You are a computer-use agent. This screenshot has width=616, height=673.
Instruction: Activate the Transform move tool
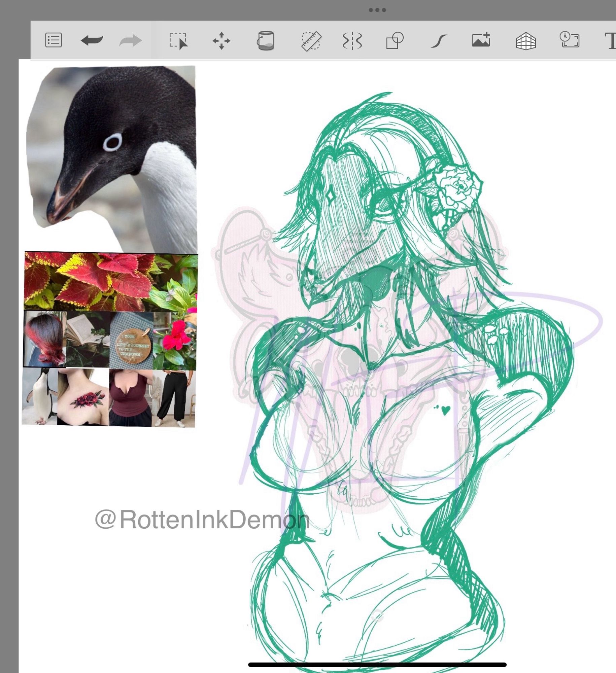[221, 41]
